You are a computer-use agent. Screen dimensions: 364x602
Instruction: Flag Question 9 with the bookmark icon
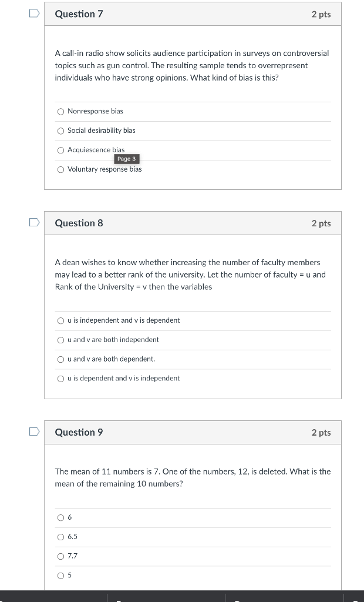click(35, 432)
